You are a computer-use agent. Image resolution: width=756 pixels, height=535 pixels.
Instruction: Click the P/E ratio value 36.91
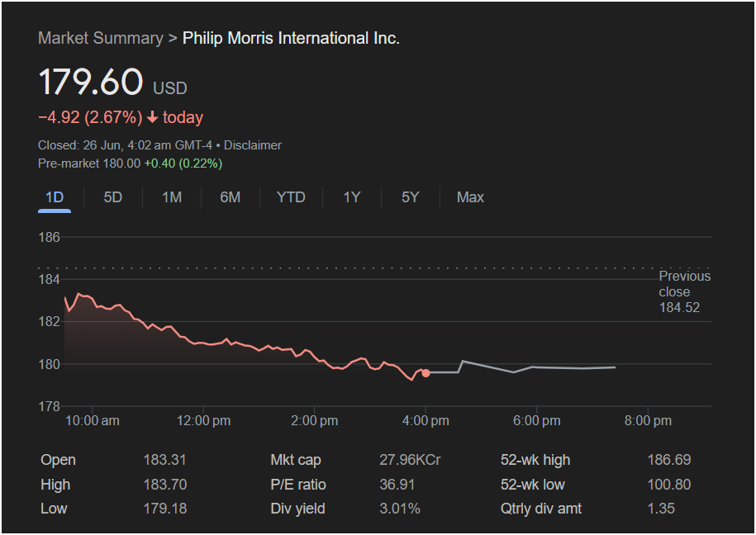click(397, 485)
